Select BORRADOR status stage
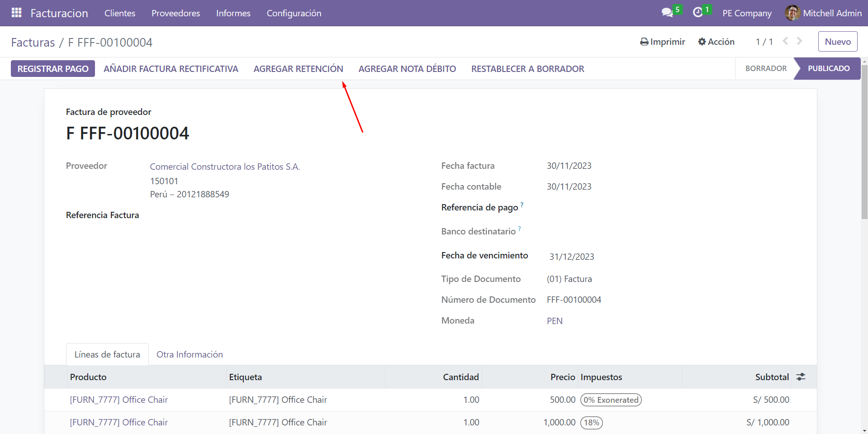Viewport: 868px width, 434px height. [x=766, y=68]
